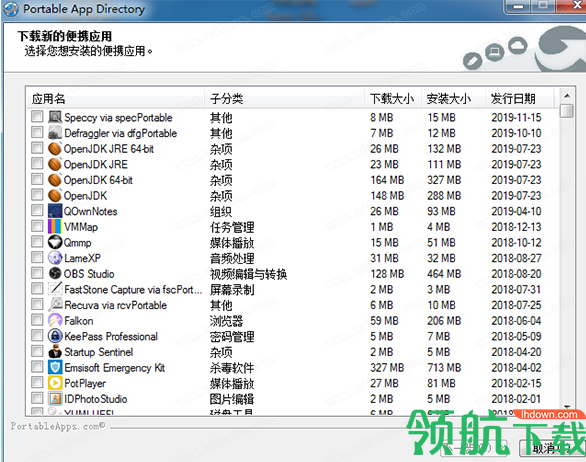
Task: Minimize the Portable App Directory window
Action: coord(519,6)
